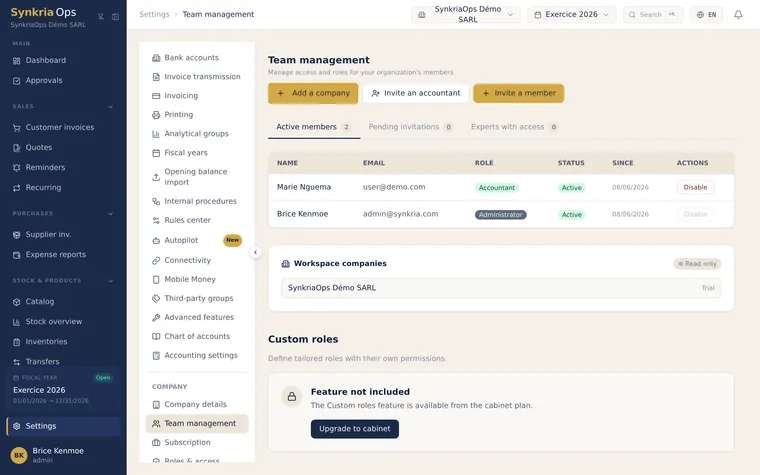Click the Search field in header
This screenshot has height=475, width=760.
(653, 15)
